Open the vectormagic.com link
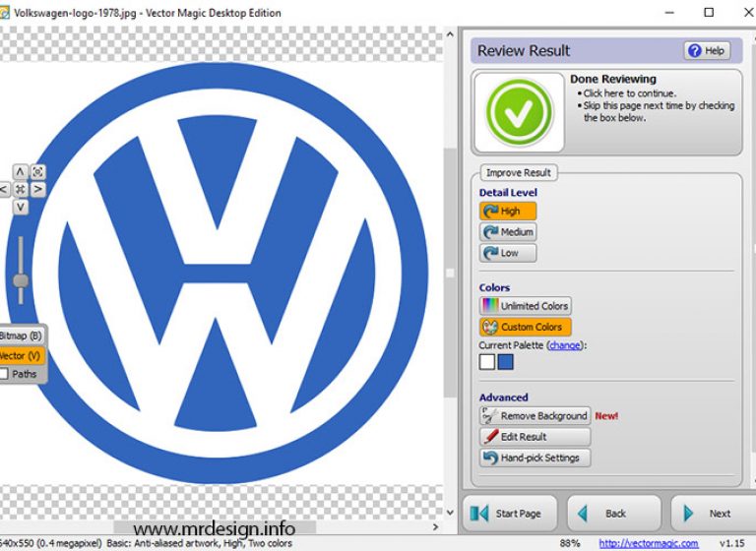The height and width of the screenshot is (551, 756). click(649, 543)
